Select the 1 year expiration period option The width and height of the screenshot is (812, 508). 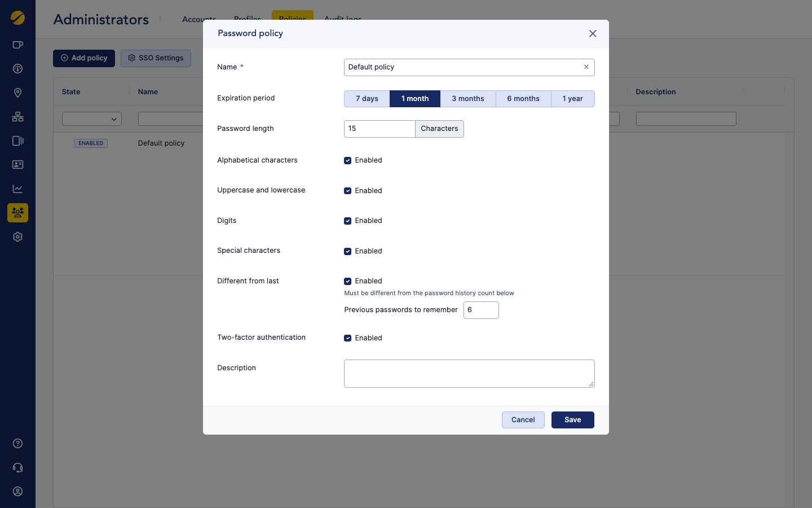[x=572, y=98]
